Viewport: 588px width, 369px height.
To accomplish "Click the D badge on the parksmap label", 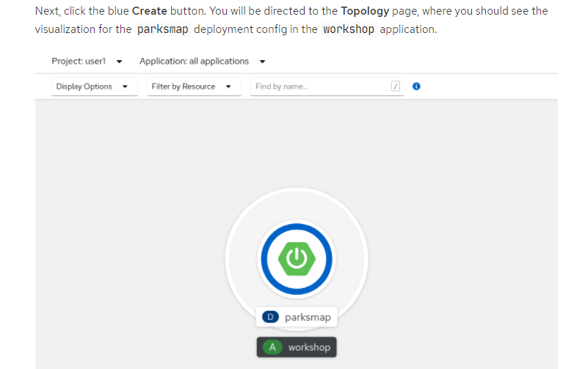I will click(x=270, y=317).
